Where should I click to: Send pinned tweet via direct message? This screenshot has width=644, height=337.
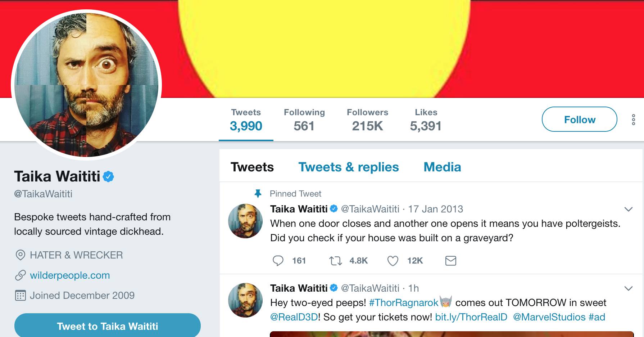450,261
